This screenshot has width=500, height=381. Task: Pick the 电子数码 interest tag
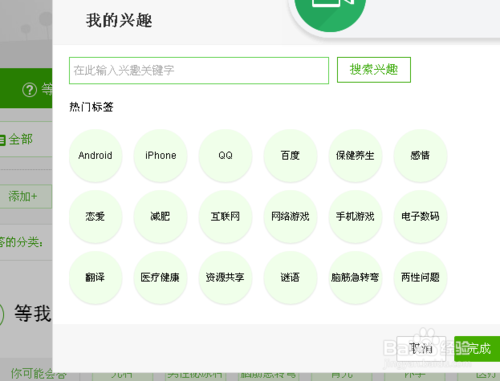click(x=420, y=217)
